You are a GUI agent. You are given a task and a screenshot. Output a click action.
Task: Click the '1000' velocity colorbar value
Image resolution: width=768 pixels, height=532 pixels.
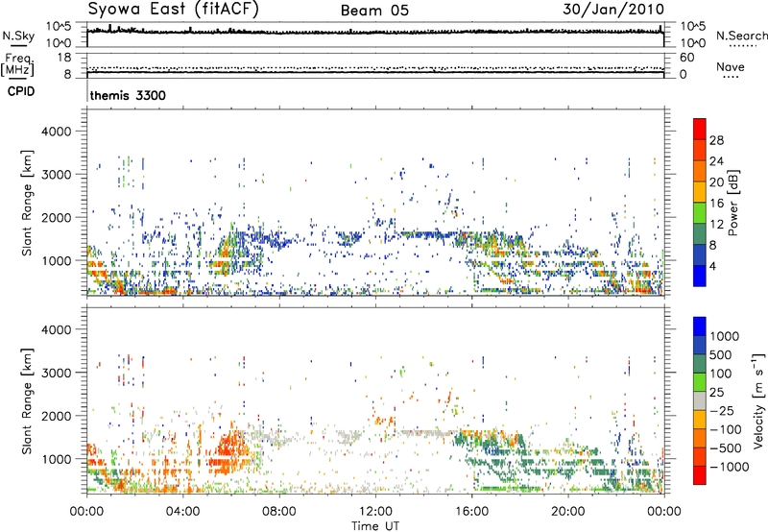pyautogui.click(x=725, y=336)
